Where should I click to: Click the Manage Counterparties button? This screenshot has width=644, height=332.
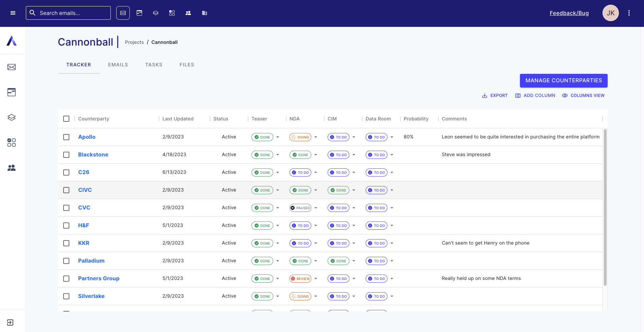coord(563,81)
